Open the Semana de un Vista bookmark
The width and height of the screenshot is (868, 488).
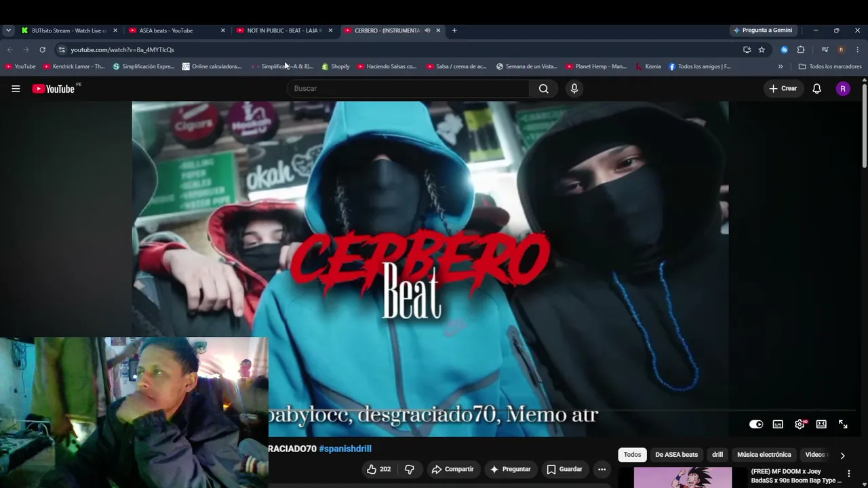coord(527,66)
